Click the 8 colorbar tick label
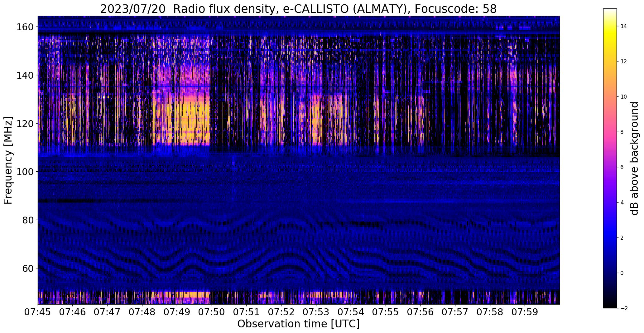The image size is (644, 333). click(x=622, y=132)
